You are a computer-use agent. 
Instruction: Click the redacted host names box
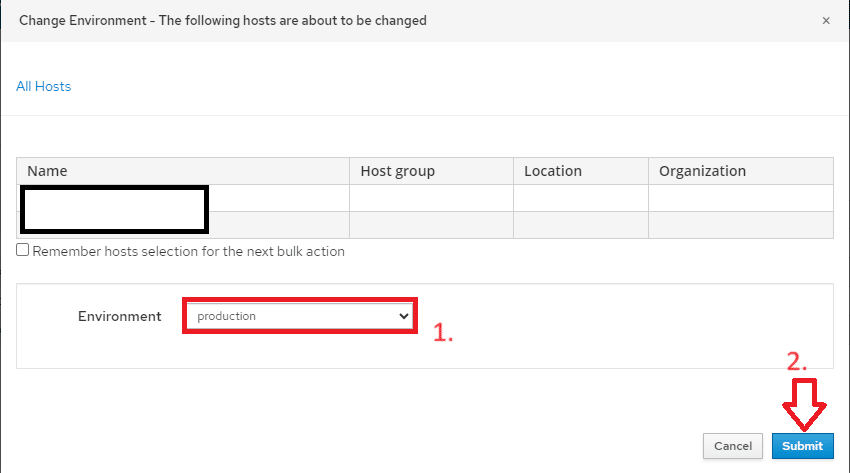tap(114, 210)
